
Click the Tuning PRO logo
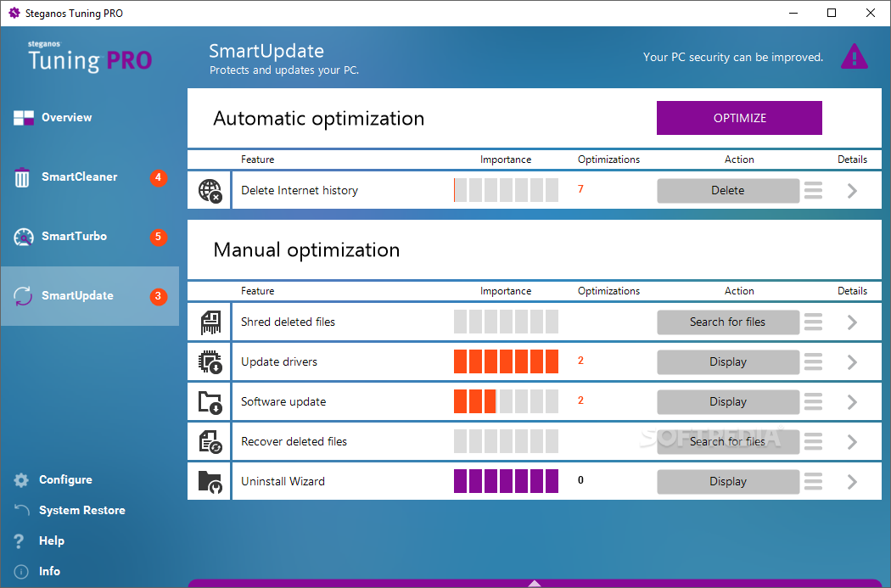click(x=90, y=56)
